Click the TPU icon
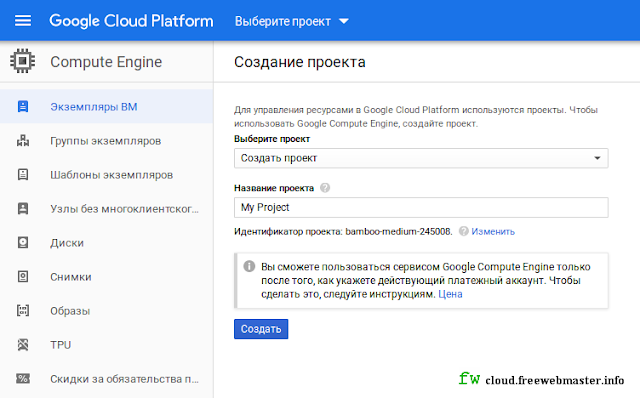 coord(23,345)
